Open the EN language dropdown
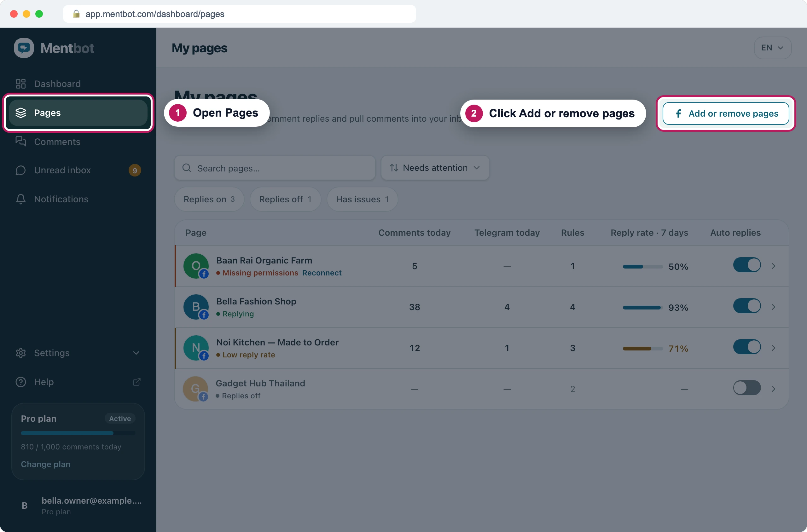This screenshot has height=532, width=807. click(x=772, y=48)
